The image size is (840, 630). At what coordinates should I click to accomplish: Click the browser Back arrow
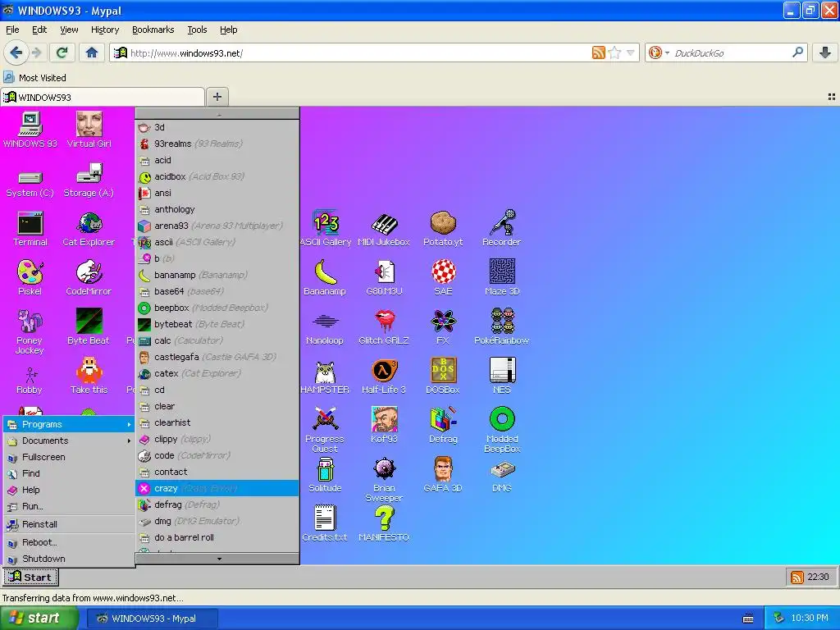(x=16, y=52)
